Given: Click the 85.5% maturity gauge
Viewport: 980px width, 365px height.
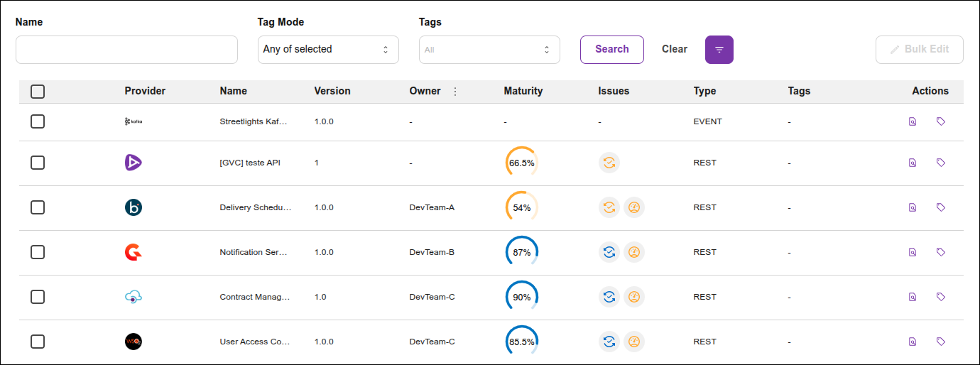Looking at the screenshot, I should click(522, 342).
